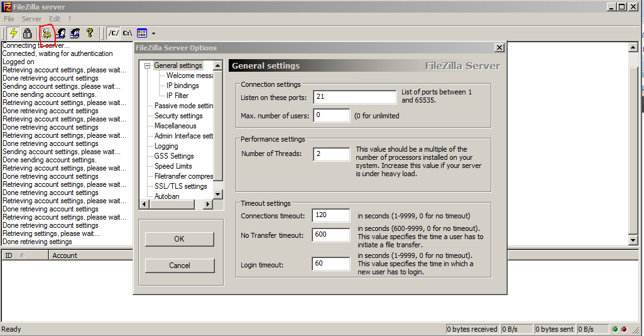This screenshot has height=336, width=644.
Task: Click 'Connected, waiting for authentication' log line
Action: pyautogui.click(x=58, y=53)
